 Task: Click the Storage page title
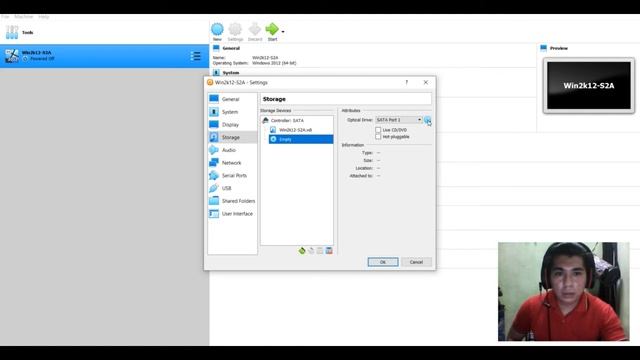point(274,99)
